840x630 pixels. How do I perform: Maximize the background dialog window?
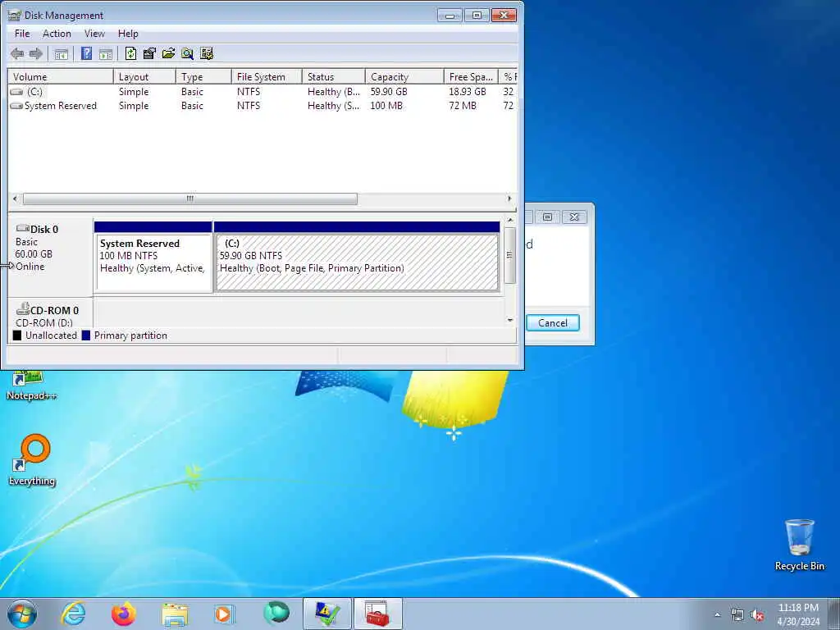[547, 217]
